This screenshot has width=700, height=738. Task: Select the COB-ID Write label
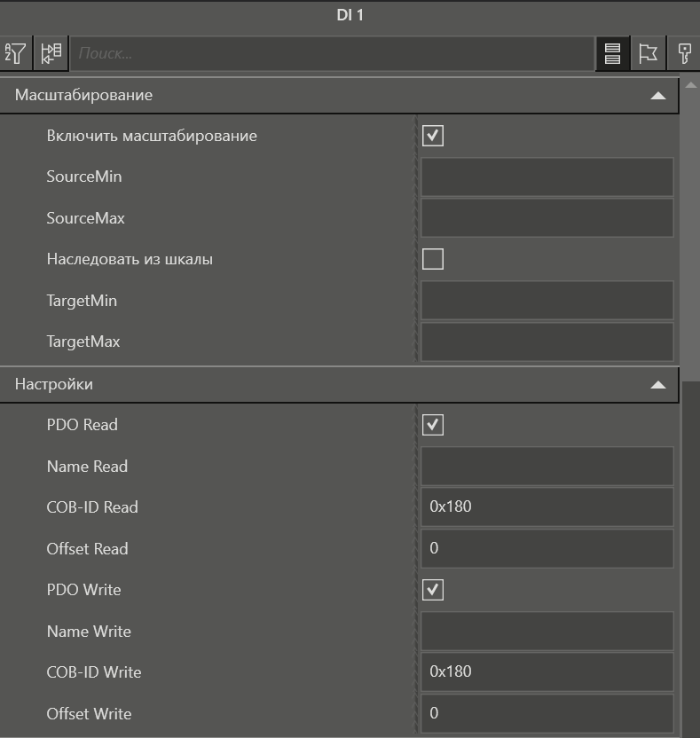[x=94, y=672]
